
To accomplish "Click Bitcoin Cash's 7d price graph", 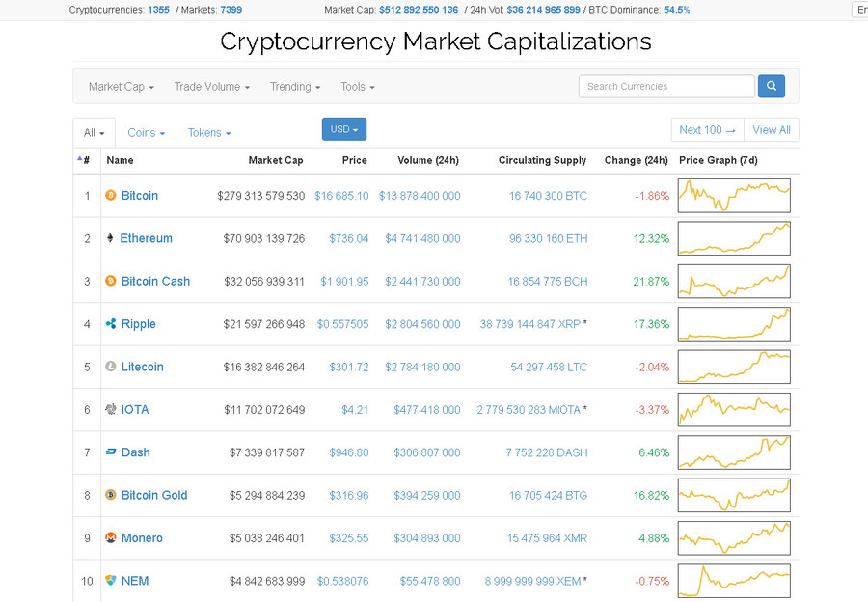I will click(734, 281).
